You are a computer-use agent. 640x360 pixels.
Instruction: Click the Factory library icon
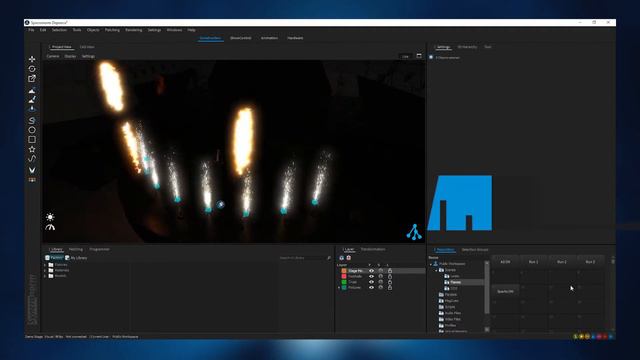coord(47,258)
